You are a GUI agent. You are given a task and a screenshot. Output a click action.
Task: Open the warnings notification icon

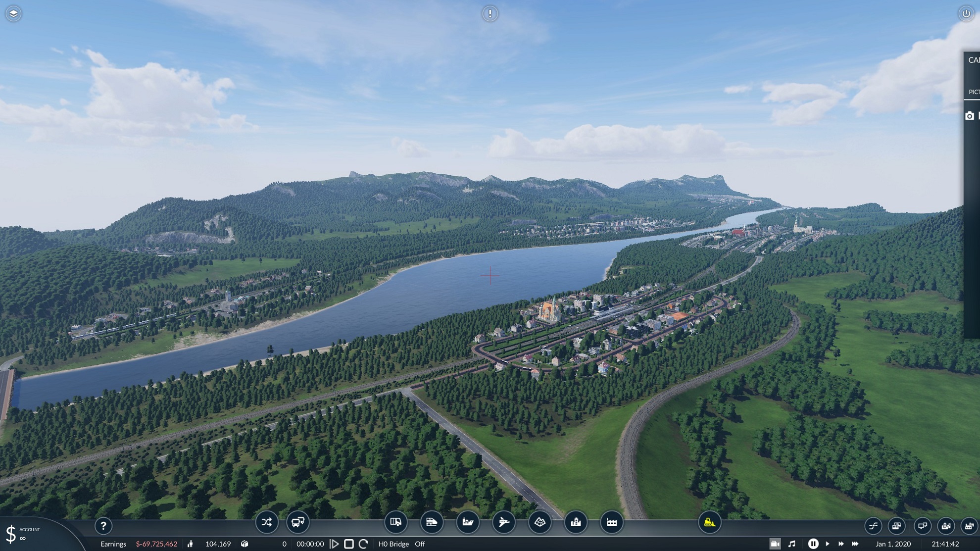pyautogui.click(x=490, y=13)
